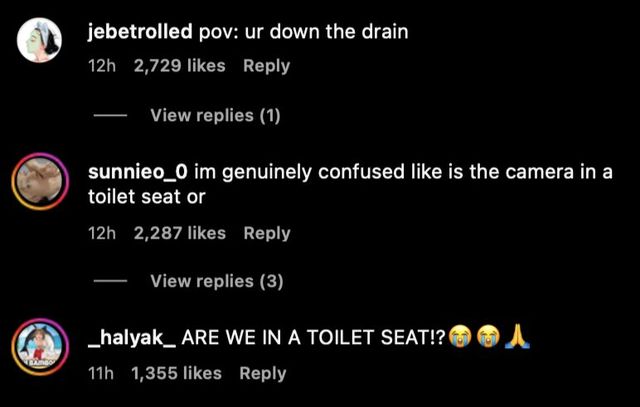The height and width of the screenshot is (407, 640).
Task: Click the praying hands emoji
Action: (x=517, y=337)
